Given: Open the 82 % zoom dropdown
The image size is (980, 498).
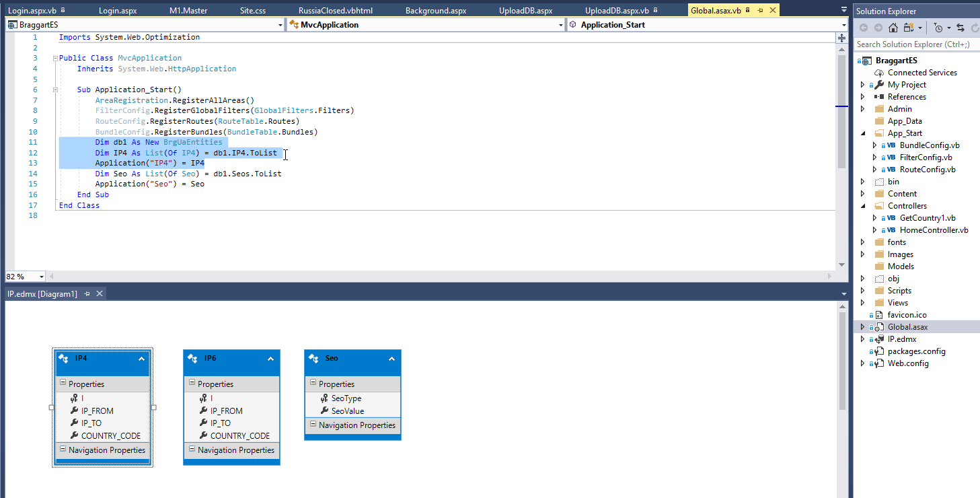Looking at the screenshot, I should pos(42,277).
